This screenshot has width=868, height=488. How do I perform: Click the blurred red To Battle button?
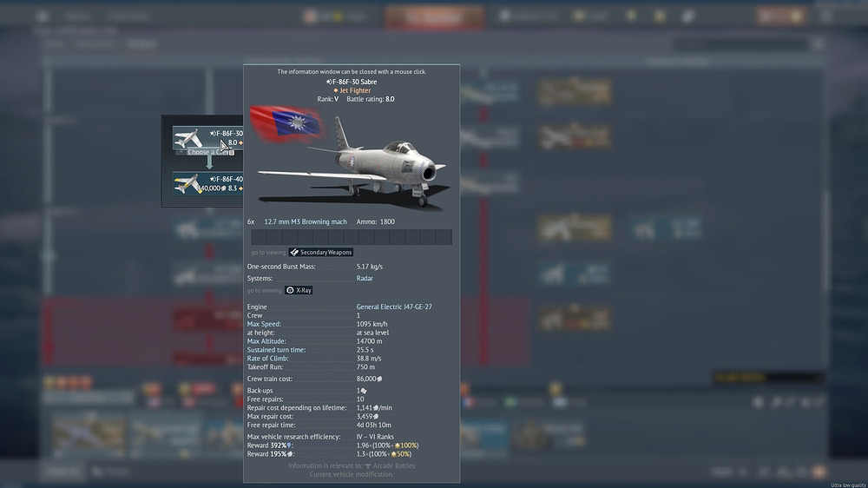click(435, 17)
